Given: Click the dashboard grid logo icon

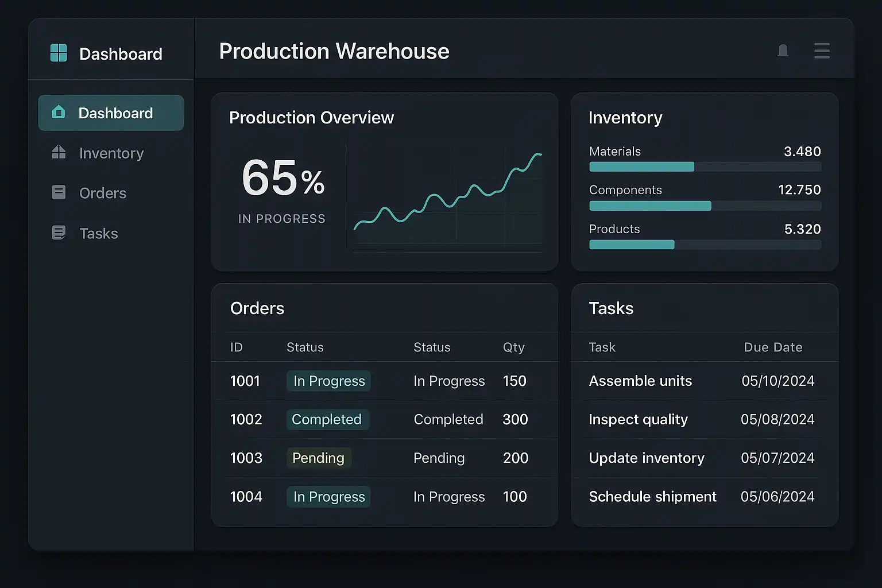Looking at the screenshot, I should (59, 53).
